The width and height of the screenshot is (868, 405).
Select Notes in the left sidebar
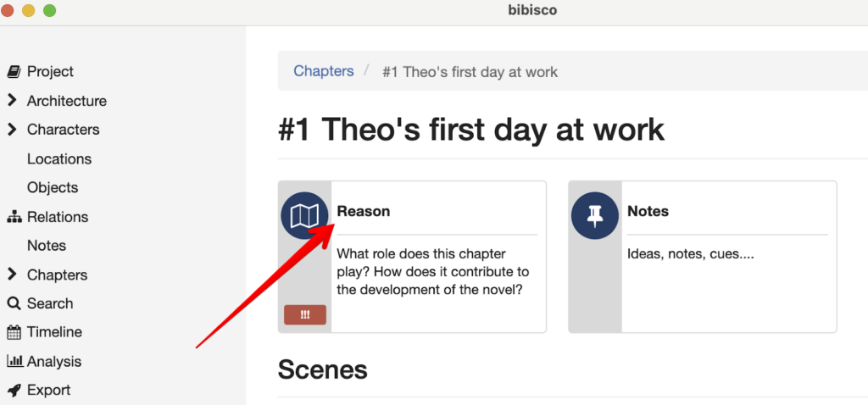(46, 246)
